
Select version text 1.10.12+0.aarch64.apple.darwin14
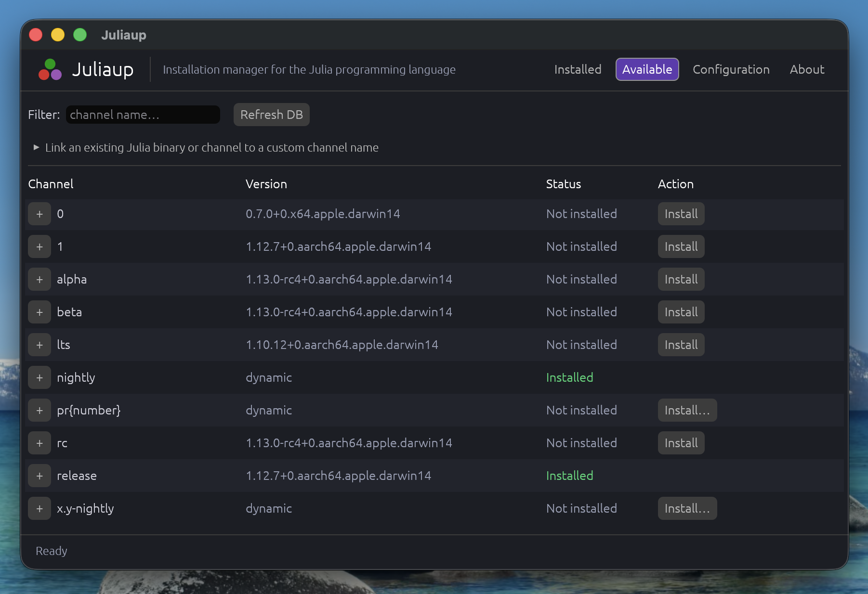pyautogui.click(x=342, y=345)
